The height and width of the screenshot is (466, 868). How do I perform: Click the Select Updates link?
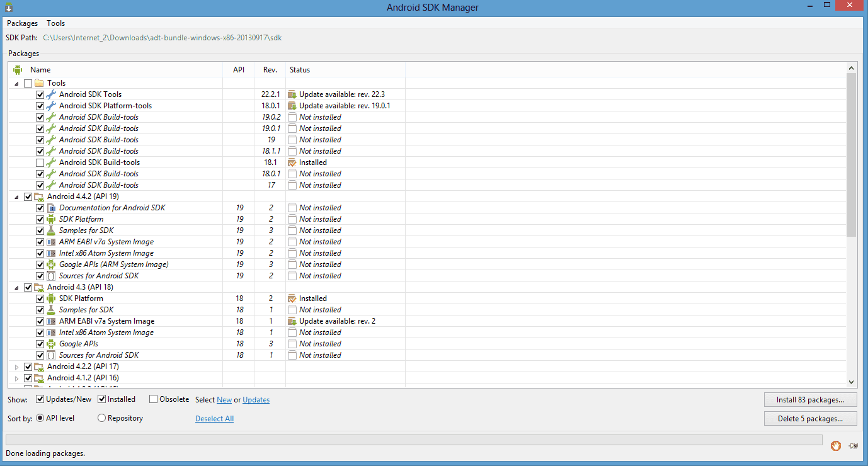(256, 400)
